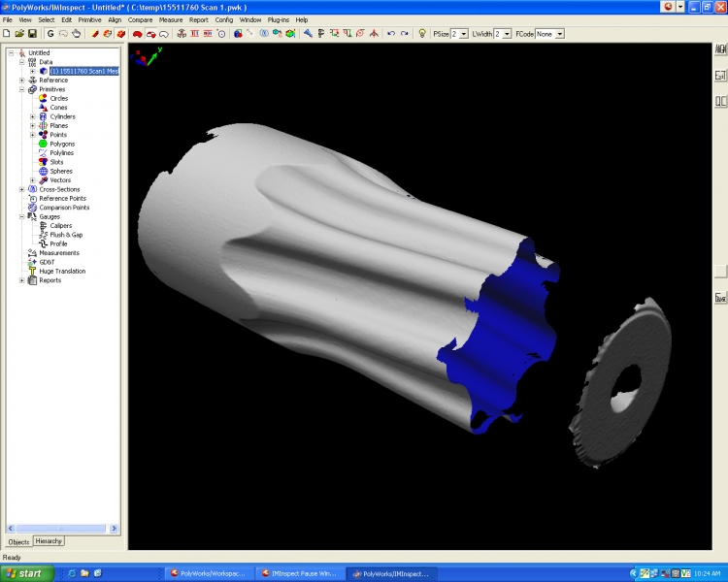Click the light bulb icon in toolbar
728x582 pixels.
pos(422,34)
